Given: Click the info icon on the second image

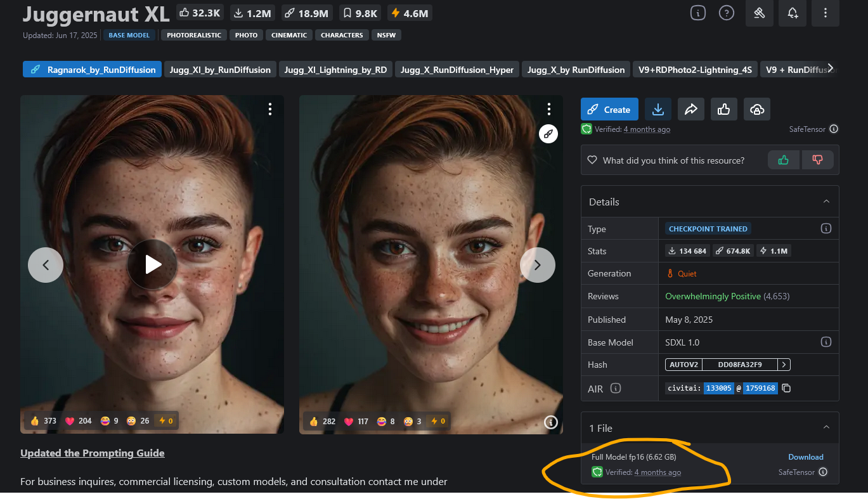Looking at the screenshot, I should pos(550,422).
